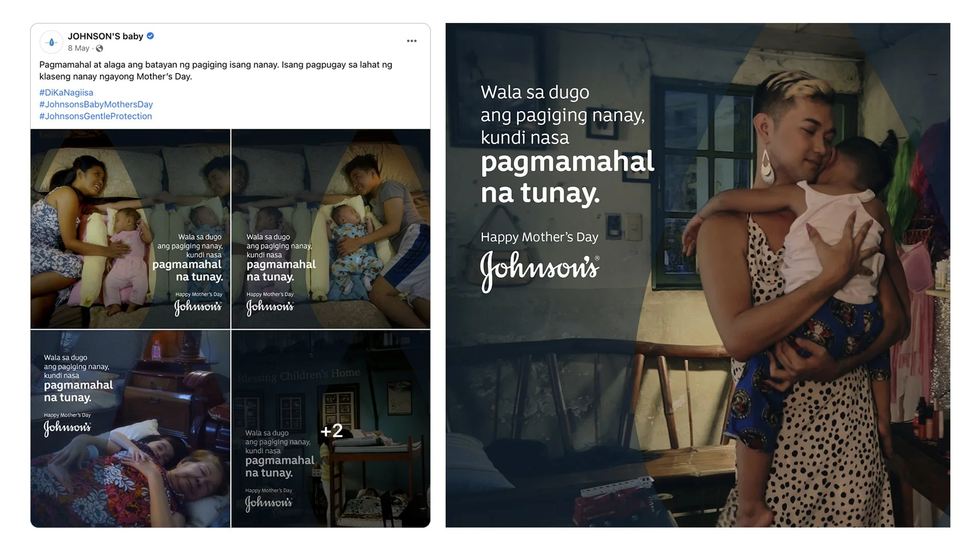Click the blue verified badge icon
The image size is (980, 551).
[x=151, y=36]
